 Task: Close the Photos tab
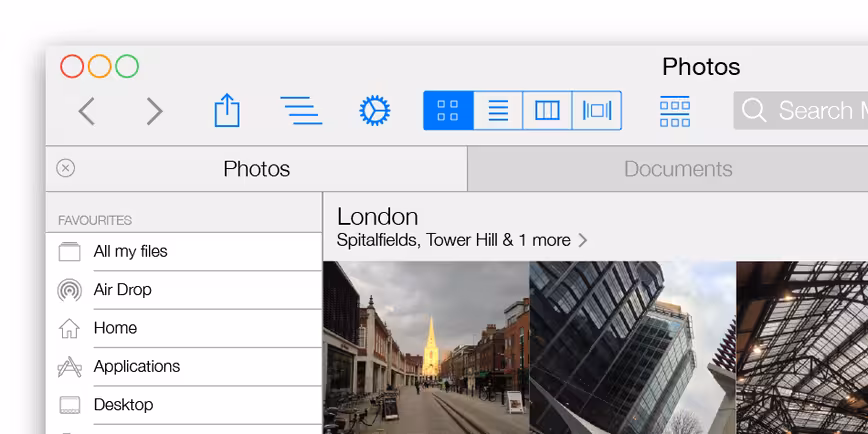(x=65, y=168)
